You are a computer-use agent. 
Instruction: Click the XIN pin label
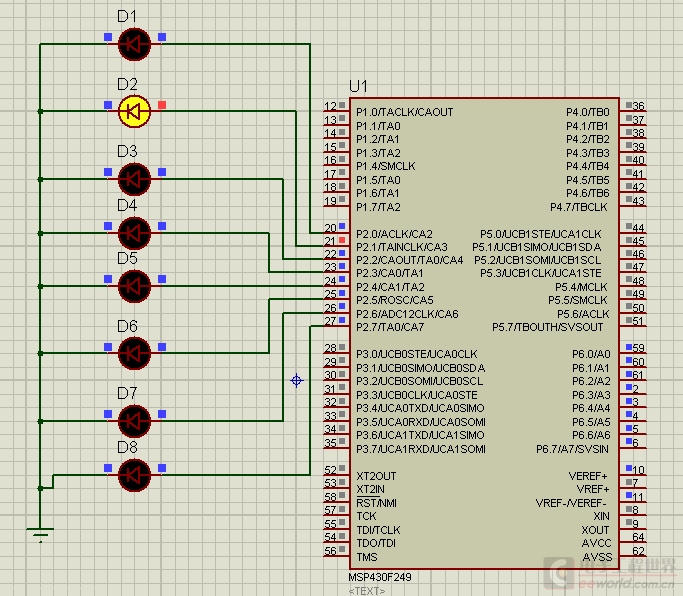point(601,516)
